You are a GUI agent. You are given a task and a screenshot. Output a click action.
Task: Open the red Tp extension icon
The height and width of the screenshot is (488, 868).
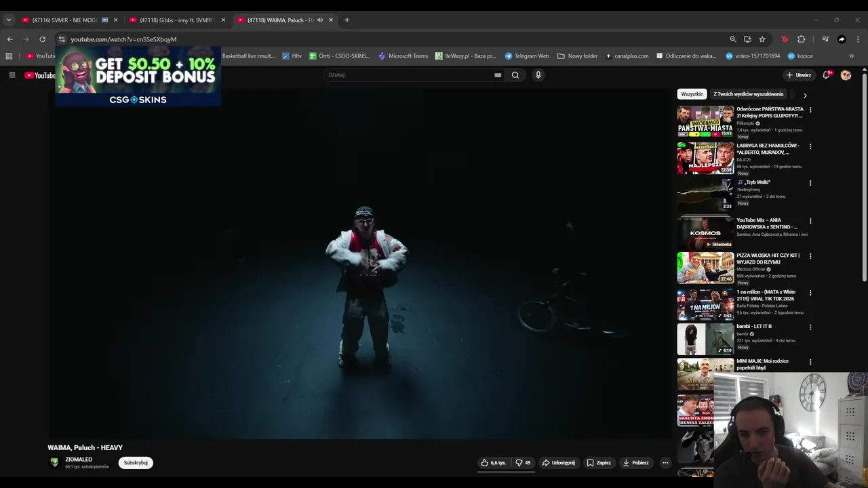tap(785, 39)
